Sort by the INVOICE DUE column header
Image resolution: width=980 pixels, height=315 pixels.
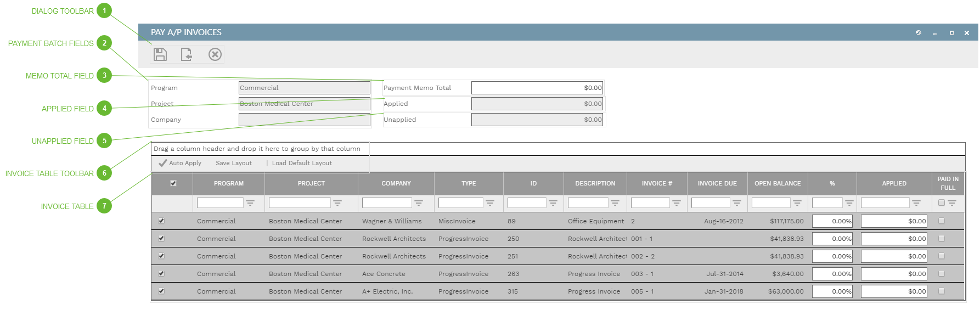[x=717, y=183]
